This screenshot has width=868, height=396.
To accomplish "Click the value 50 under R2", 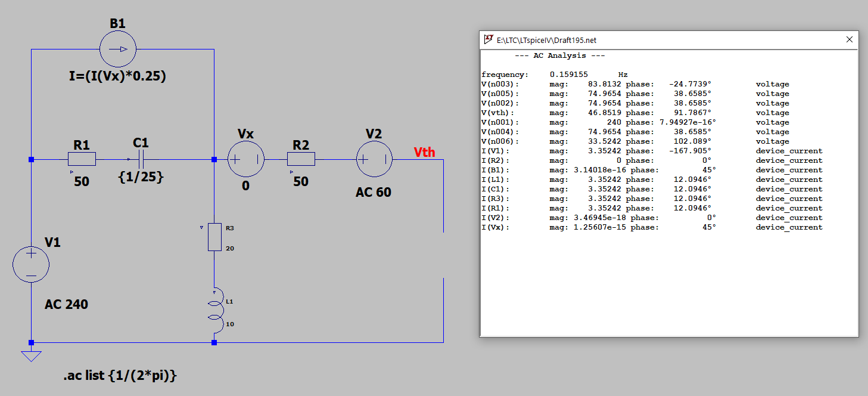I will 301,181.
